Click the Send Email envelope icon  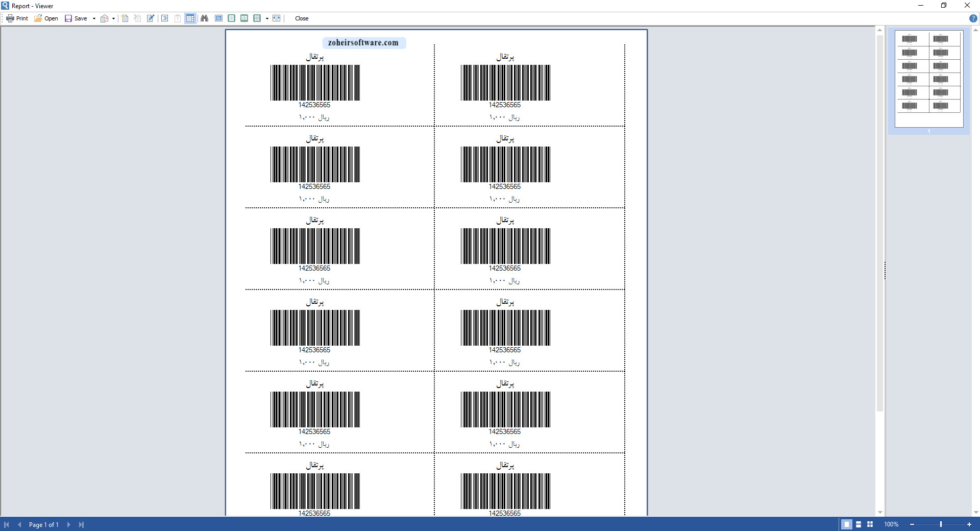(105, 18)
